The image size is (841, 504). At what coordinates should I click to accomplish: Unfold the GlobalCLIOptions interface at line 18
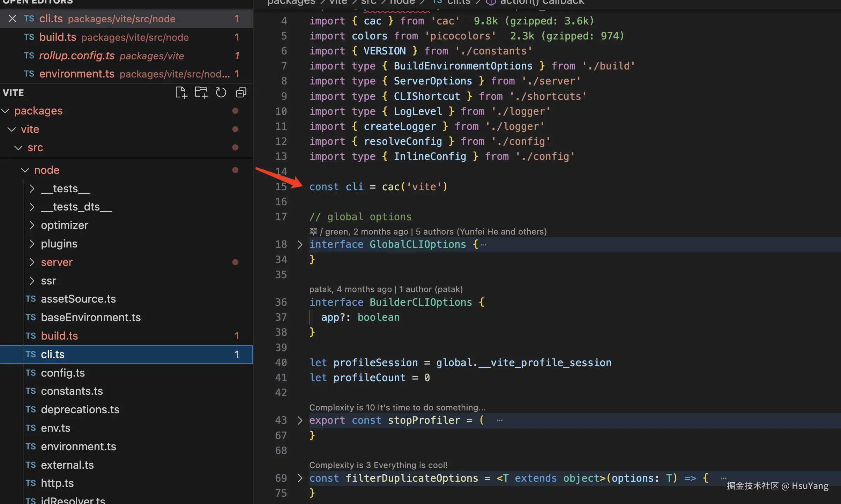click(300, 245)
